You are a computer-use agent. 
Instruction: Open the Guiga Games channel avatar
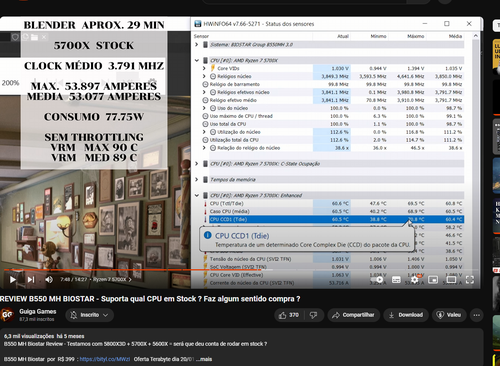[7, 315]
